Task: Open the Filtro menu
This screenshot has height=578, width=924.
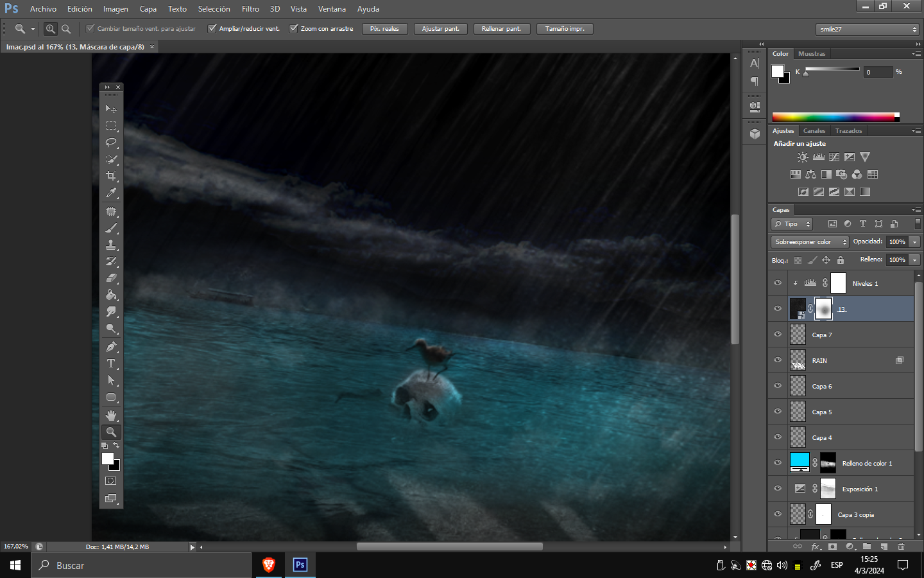Action: [x=250, y=9]
